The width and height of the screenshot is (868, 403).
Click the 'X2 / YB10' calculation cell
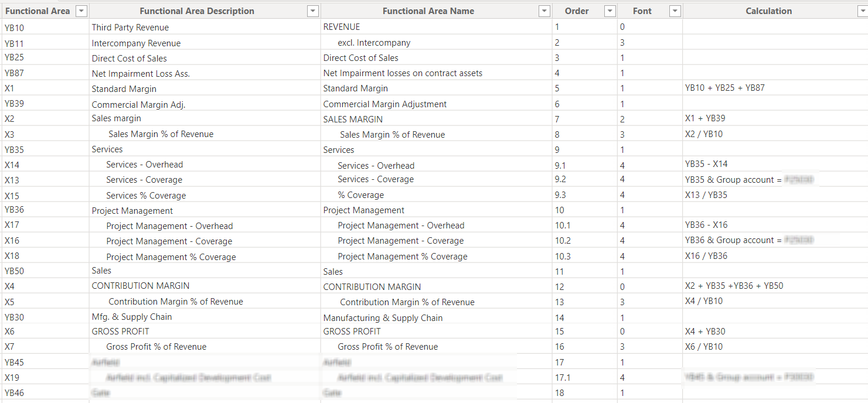(x=704, y=134)
